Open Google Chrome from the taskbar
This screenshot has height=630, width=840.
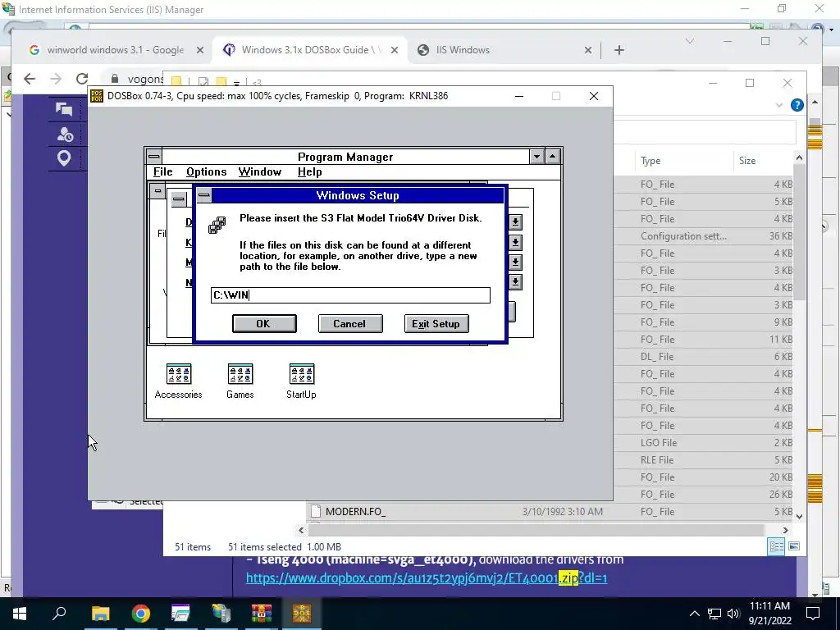coord(141,614)
